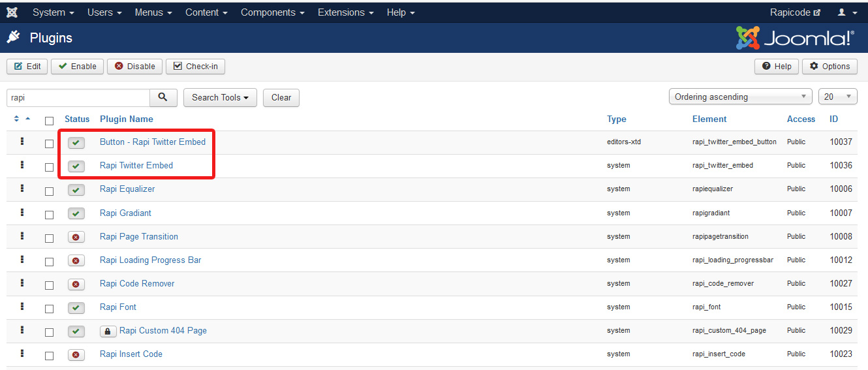Check the select-all checkbox in table header
The height and width of the screenshot is (370, 868).
coord(49,121)
